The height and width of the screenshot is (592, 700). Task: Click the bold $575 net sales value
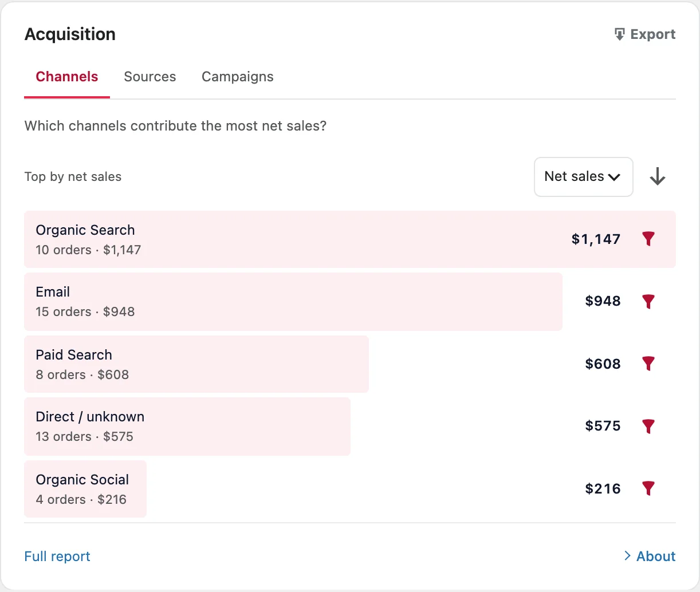coord(603,426)
